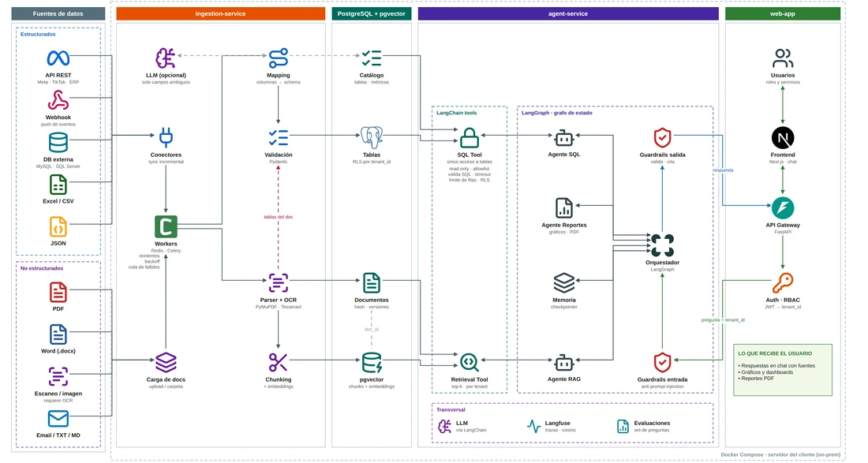Viewport: 868px width, 463px height.
Task: Click the PostgreSQL + pgvector header
Action: tap(372, 14)
